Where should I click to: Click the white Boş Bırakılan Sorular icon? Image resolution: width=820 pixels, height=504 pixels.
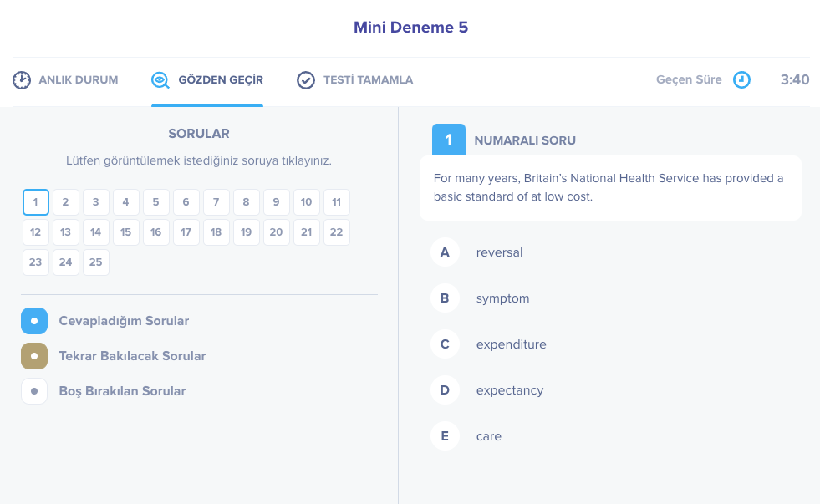34,391
